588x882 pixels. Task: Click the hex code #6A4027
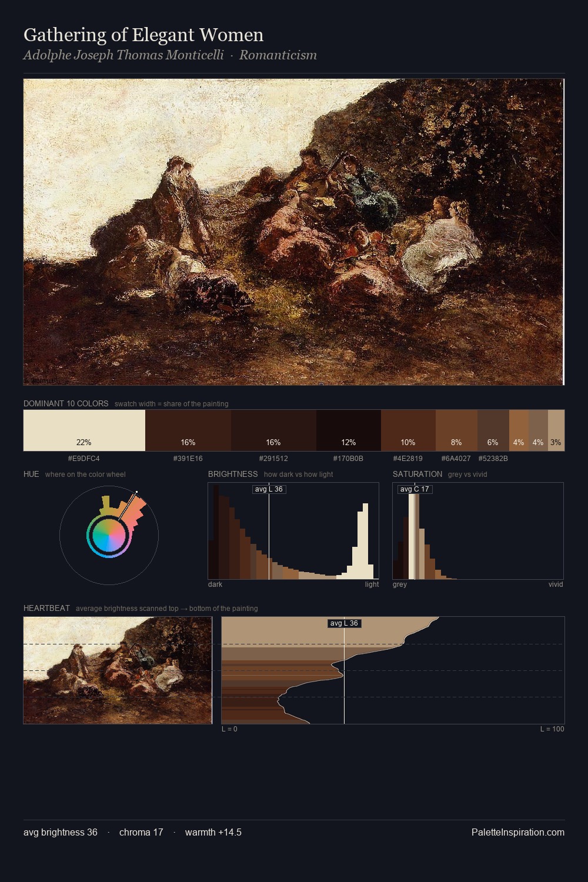[456, 459]
